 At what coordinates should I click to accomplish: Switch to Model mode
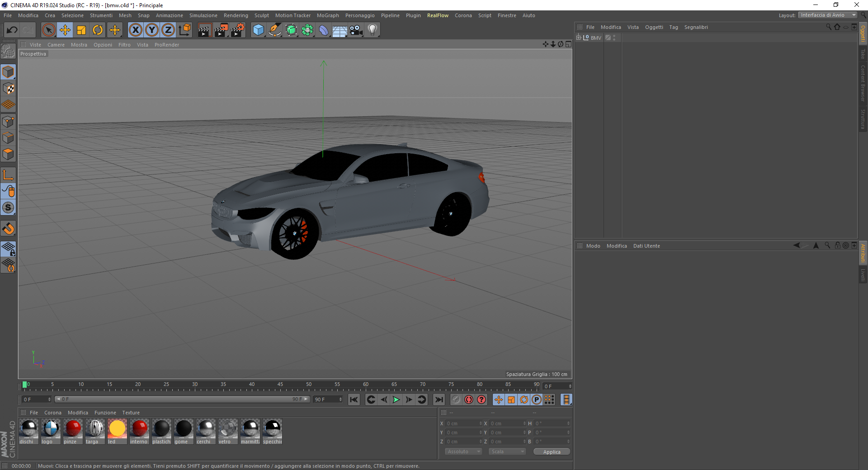tap(8, 72)
